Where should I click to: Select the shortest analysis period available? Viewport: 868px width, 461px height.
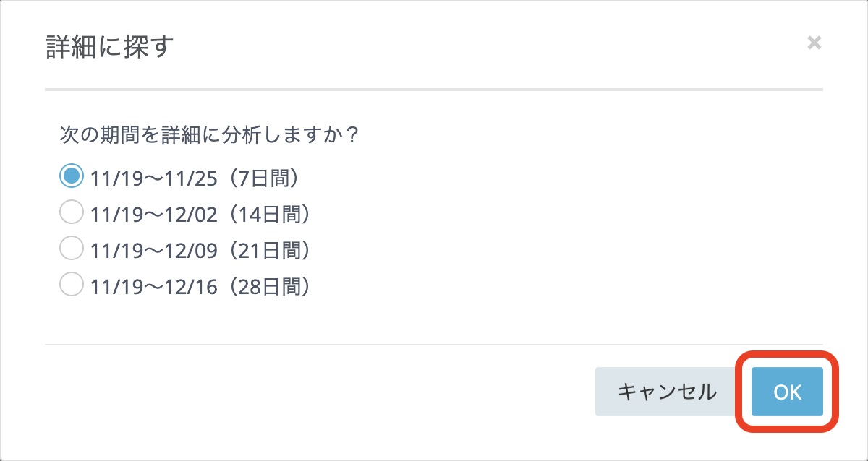point(71,175)
